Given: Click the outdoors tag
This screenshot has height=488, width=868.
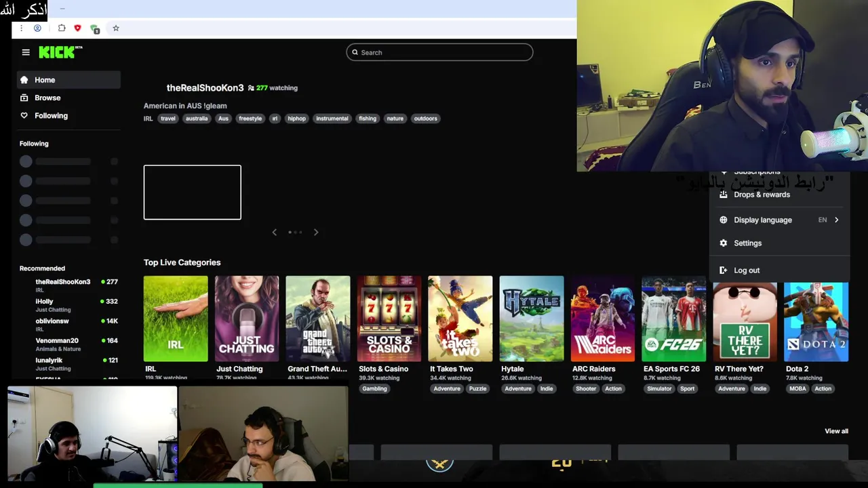Looking at the screenshot, I should (426, 119).
